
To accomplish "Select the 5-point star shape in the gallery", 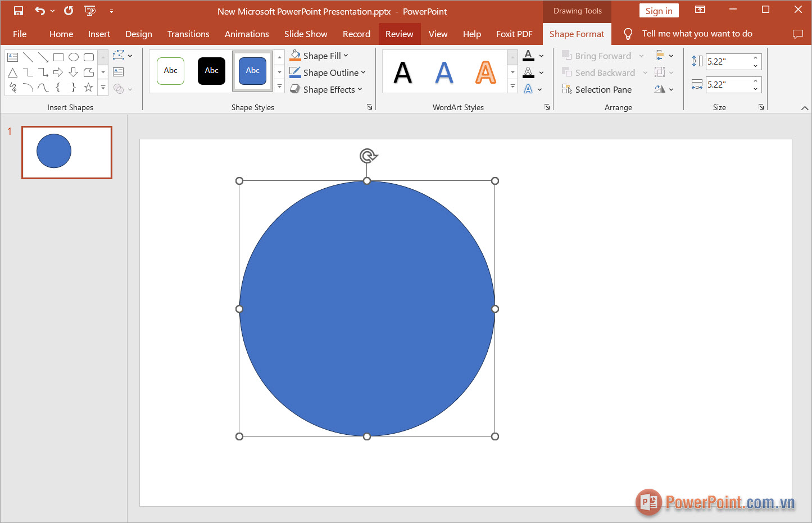I will click(88, 88).
